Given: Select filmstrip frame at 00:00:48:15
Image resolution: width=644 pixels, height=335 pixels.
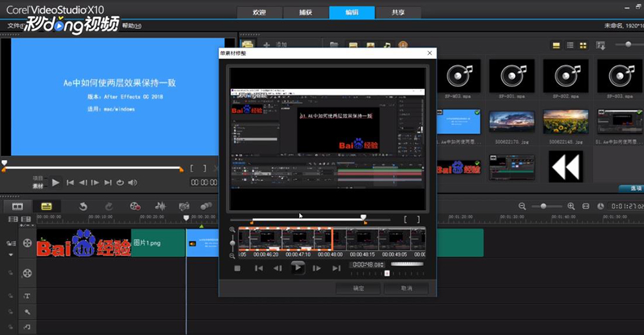Looking at the screenshot, I should pos(362,240).
